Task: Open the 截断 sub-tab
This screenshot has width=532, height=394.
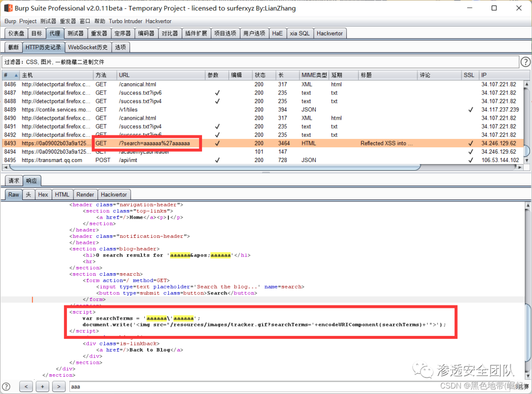Action: click(x=14, y=47)
